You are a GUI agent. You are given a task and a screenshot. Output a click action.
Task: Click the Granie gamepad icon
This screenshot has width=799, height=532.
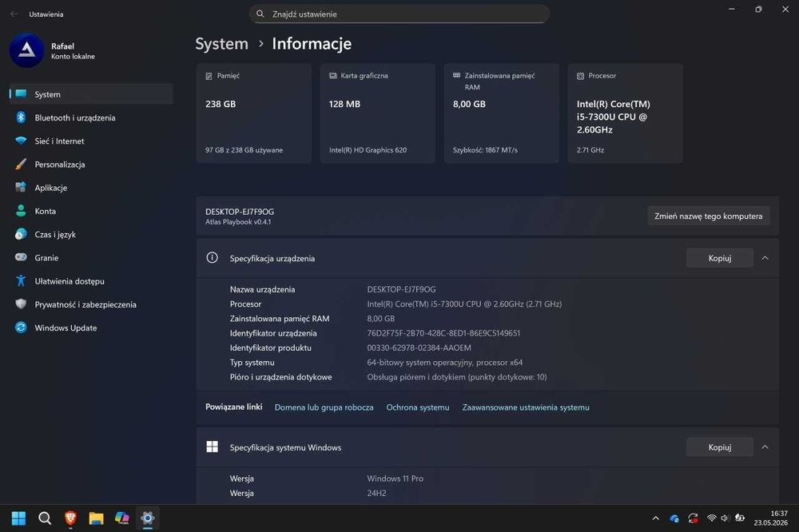tap(21, 257)
